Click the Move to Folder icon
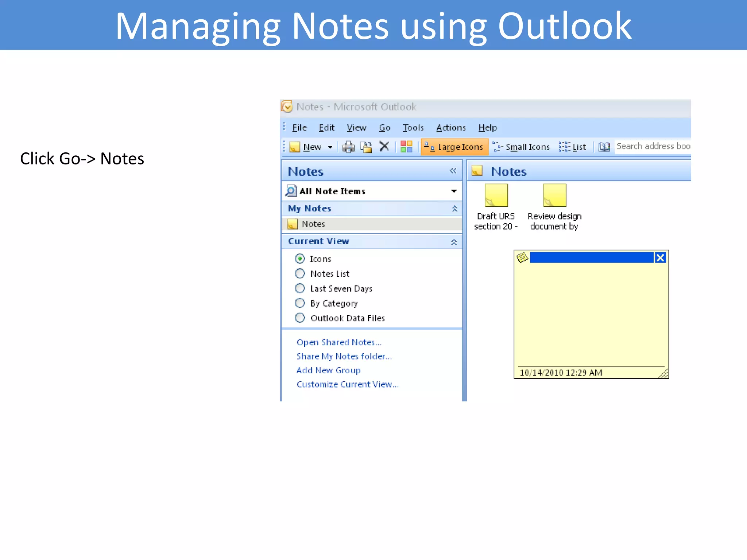The width and height of the screenshot is (747, 560). coord(366,147)
